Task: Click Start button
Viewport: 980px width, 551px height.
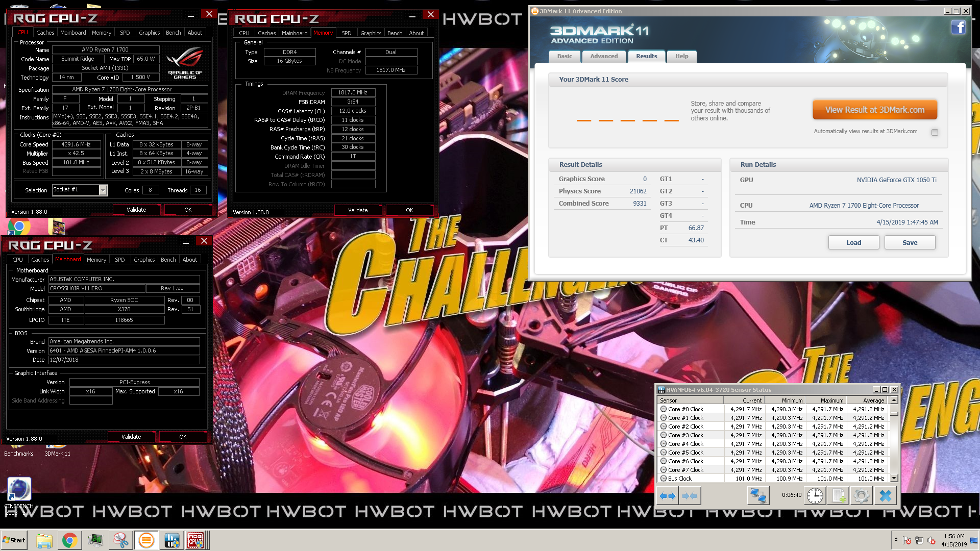Action: [14, 540]
